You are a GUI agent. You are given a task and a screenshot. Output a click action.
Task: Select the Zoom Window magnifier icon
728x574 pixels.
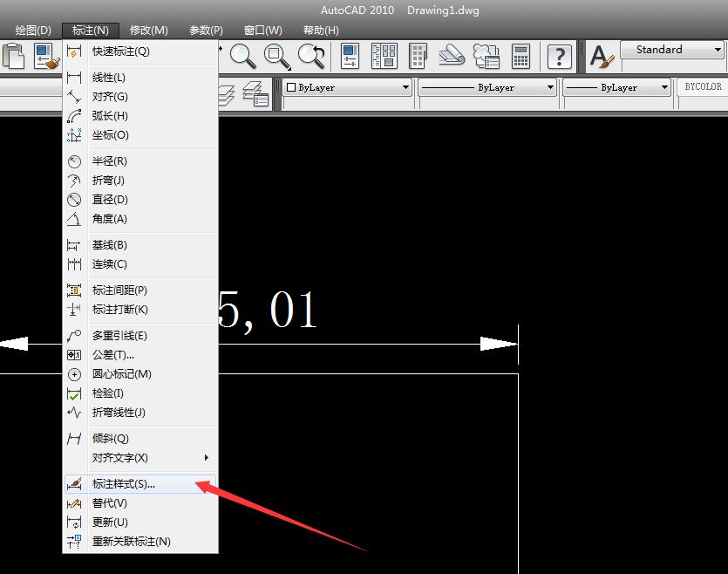click(x=277, y=55)
